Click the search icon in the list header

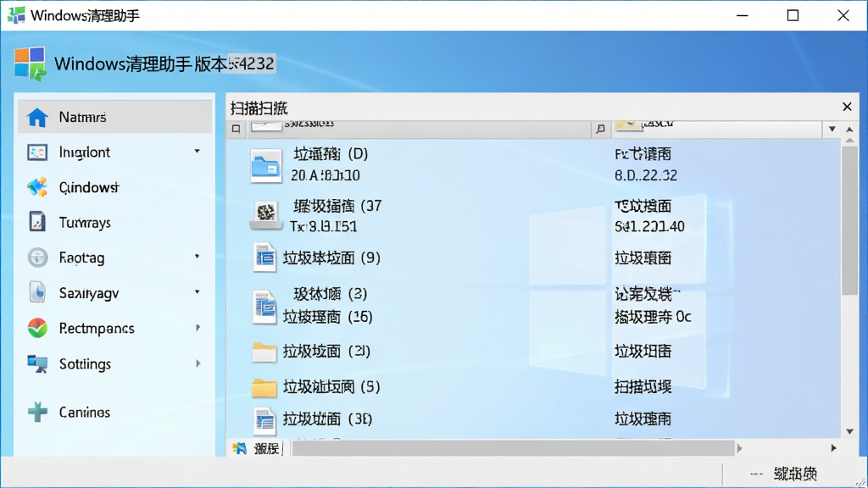tap(600, 129)
